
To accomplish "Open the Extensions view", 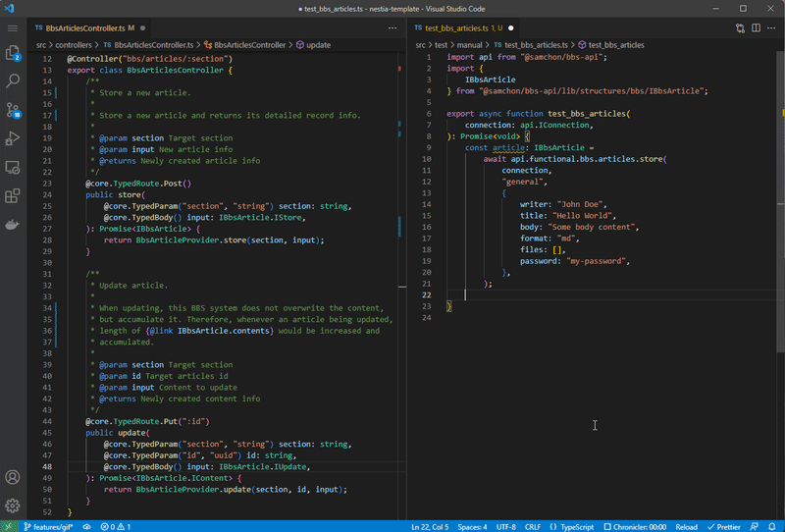I will pos(13,196).
